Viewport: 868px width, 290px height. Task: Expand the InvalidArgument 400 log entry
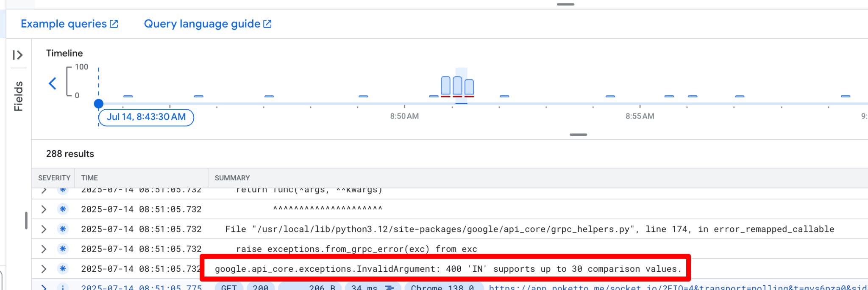click(44, 269)
